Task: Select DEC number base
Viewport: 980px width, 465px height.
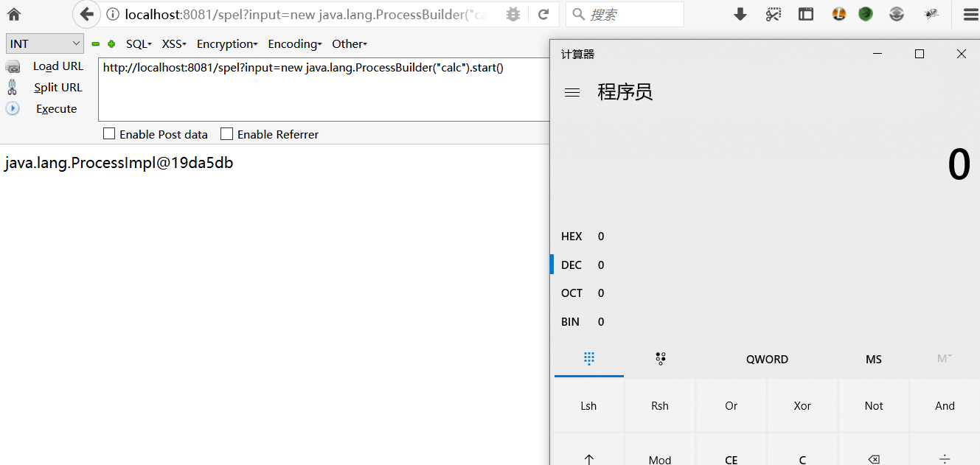Action: coord(583,265)
